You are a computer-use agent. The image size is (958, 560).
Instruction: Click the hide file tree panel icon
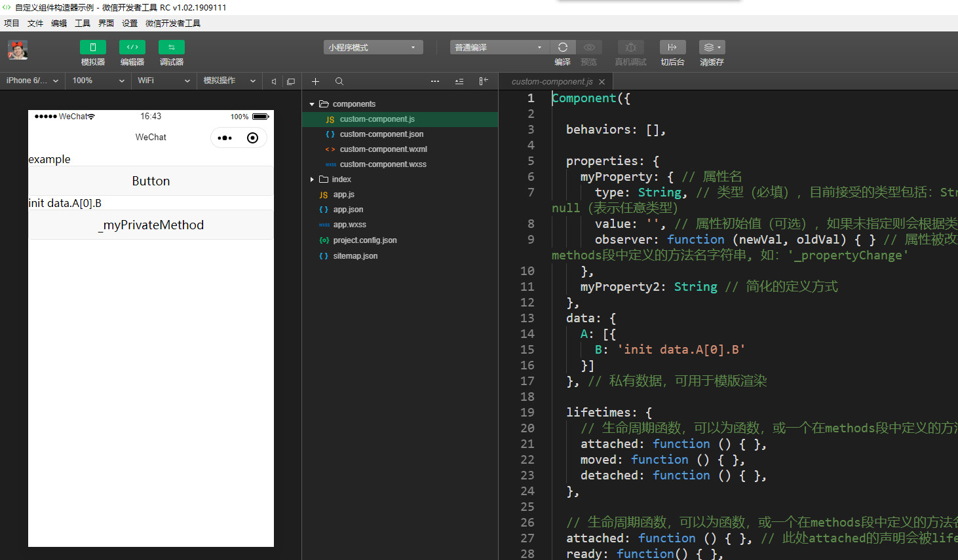pos(484,81)
